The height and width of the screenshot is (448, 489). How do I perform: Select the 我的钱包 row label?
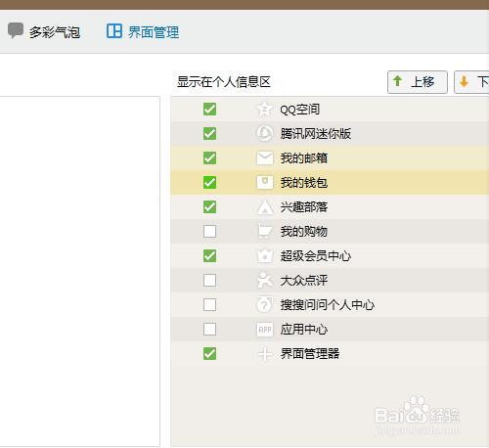point(304,183)
